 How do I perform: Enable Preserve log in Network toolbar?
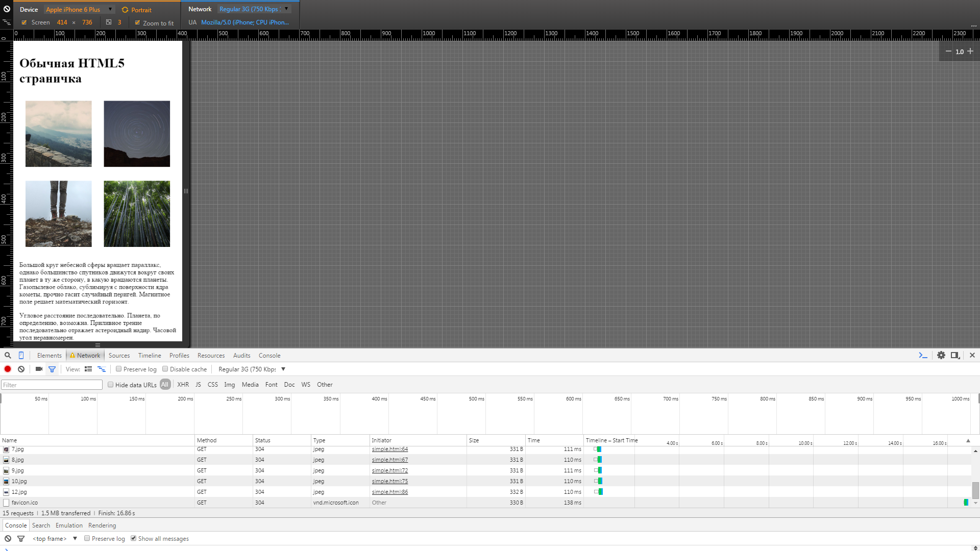tap(118, 369)
